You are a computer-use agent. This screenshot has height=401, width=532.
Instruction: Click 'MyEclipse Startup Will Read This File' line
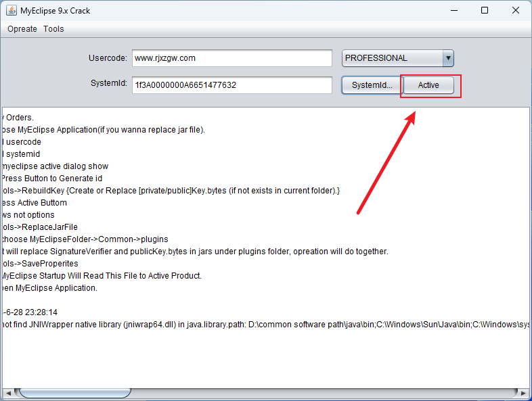click(x=102, y=276)
